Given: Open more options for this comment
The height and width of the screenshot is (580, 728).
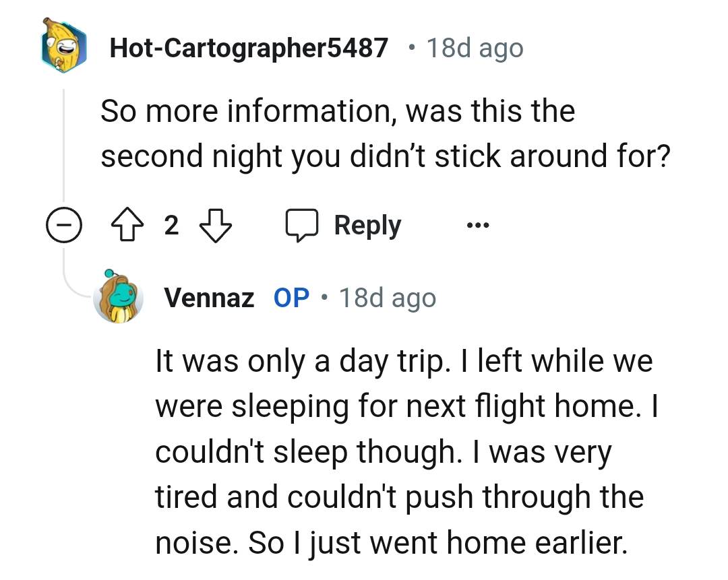Looking at the screenshot, I should coord(477,225).
